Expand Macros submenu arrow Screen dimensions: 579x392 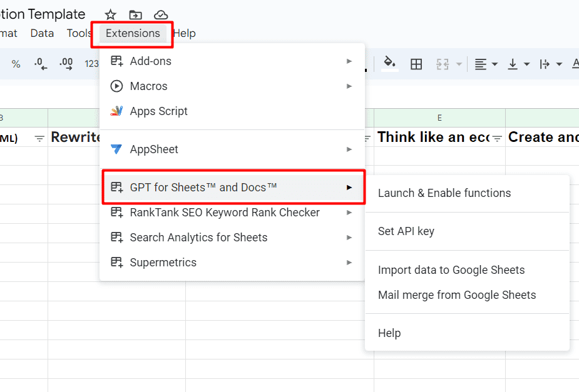[349, 86]
